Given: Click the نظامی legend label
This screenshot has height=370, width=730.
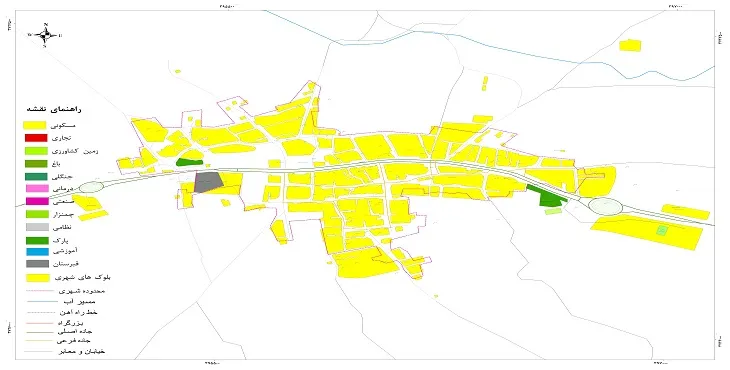Looking at the screenshot, I should 61,228.
